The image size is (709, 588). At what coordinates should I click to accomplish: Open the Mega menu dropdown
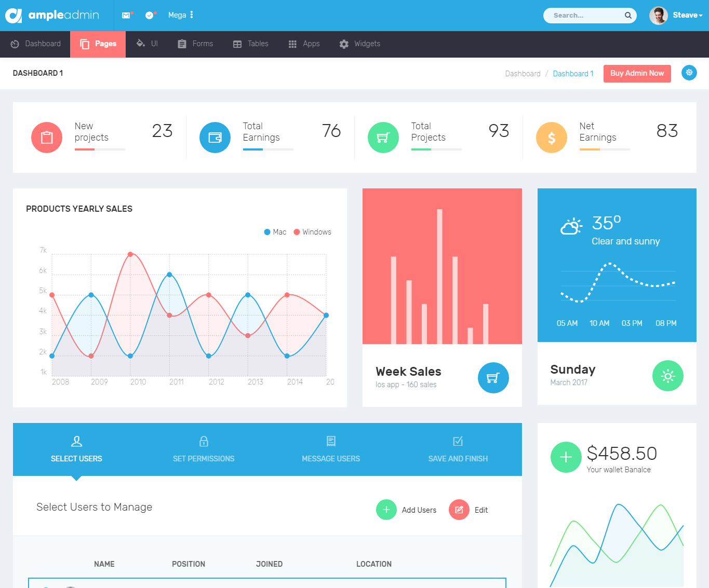tap(180, 15)
